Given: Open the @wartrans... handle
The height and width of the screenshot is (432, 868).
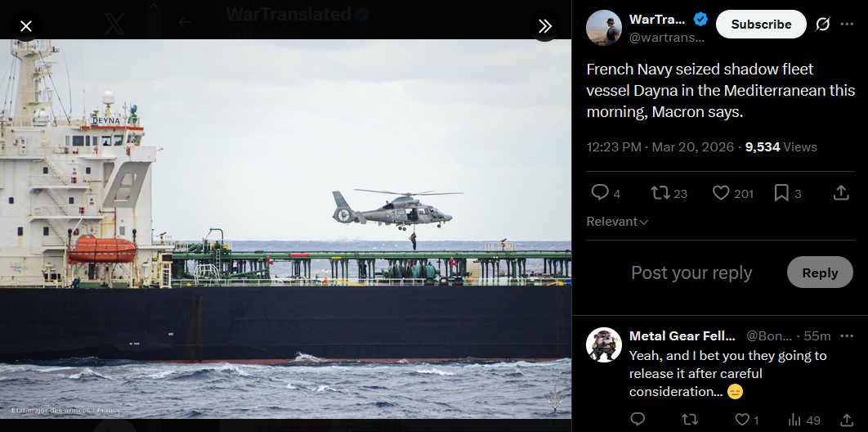Looking at the screenshot, I should (x=667, y=38).
